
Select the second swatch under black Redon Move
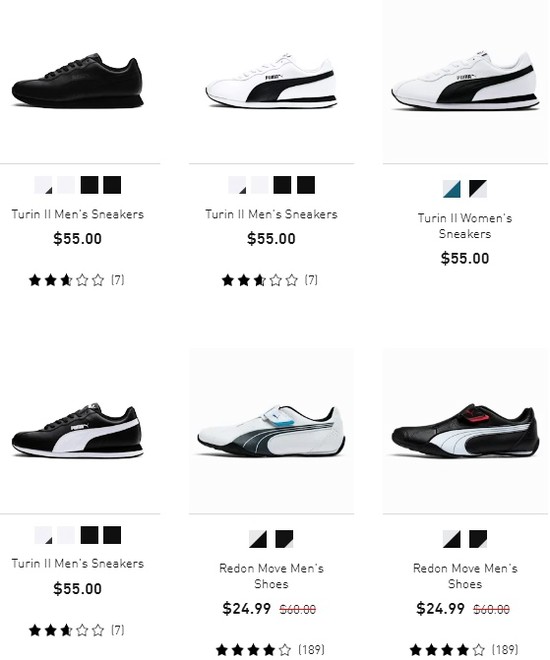coord(478,539)
